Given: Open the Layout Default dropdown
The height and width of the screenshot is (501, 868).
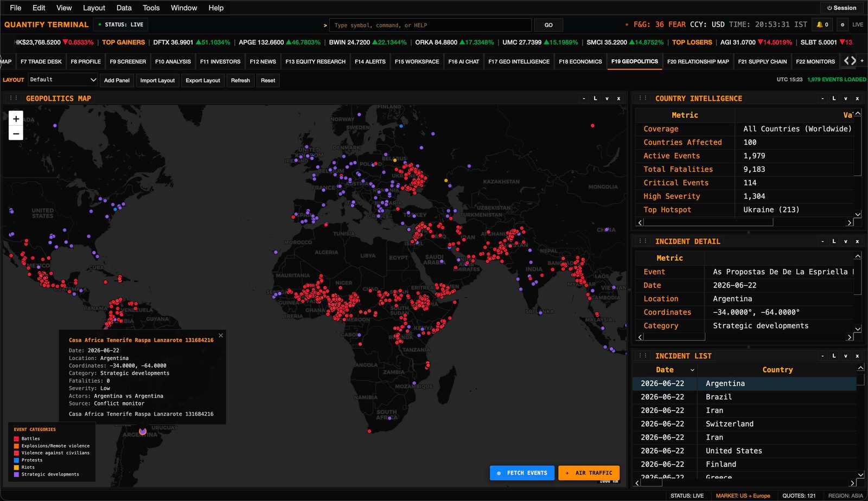Looking at the screenshot, I should point(62,80).
